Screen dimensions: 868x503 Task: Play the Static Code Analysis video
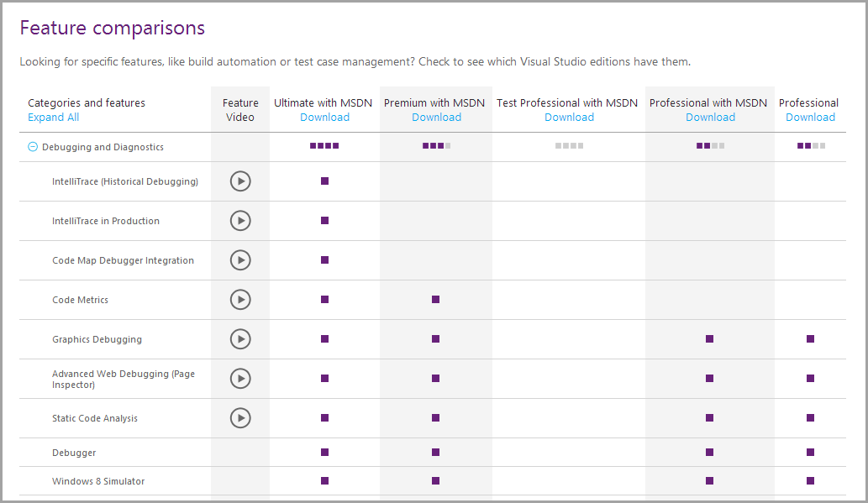pos(240,418)
